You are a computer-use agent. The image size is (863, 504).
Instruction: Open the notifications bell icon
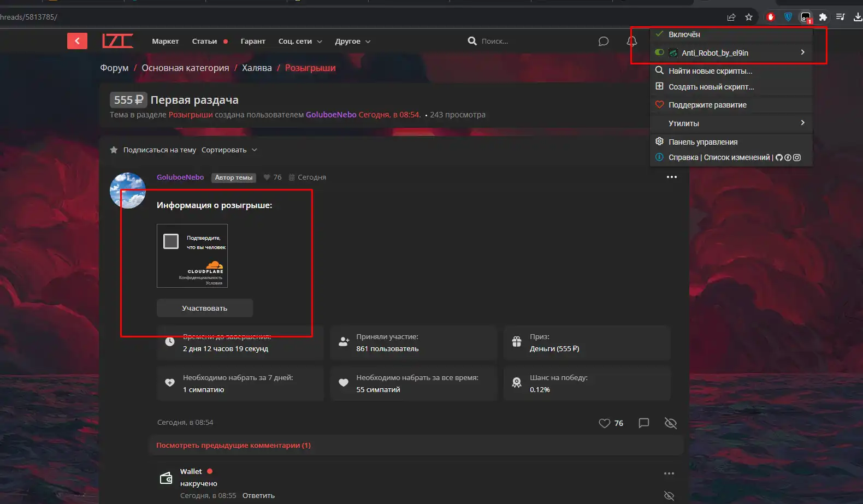632,41
